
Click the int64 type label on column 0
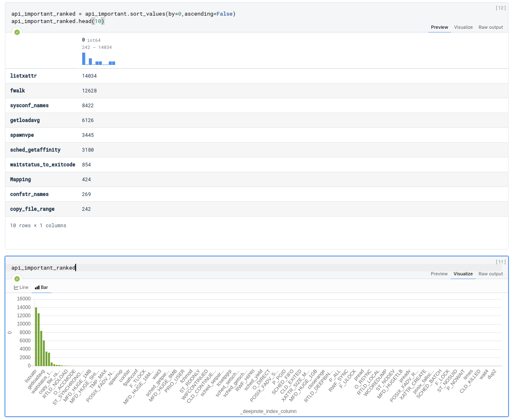[x=94, y=40]
